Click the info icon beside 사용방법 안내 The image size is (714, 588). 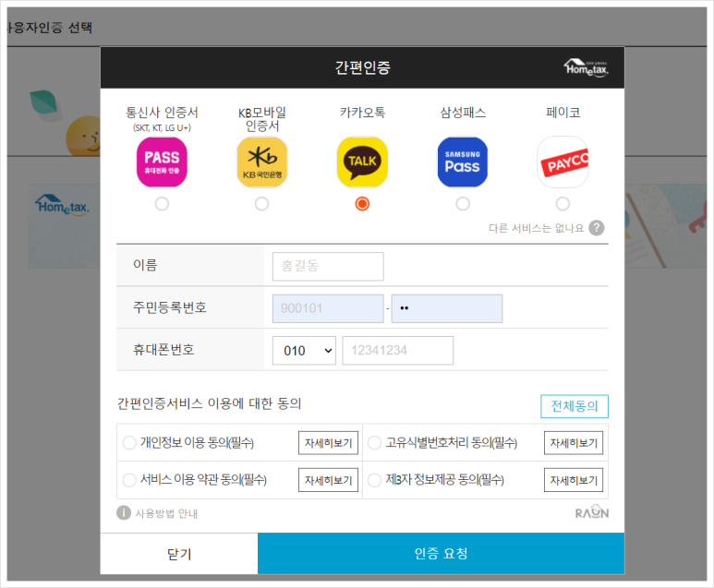[124, 513]
